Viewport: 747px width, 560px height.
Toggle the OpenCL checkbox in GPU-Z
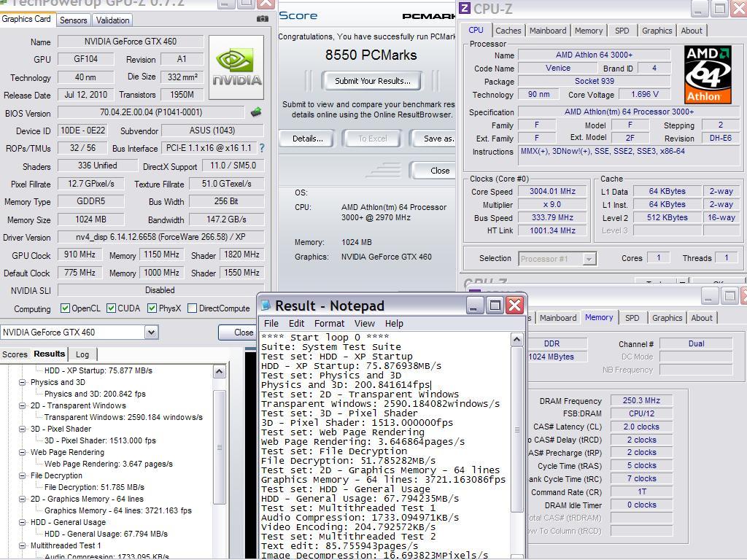[65, 308]
